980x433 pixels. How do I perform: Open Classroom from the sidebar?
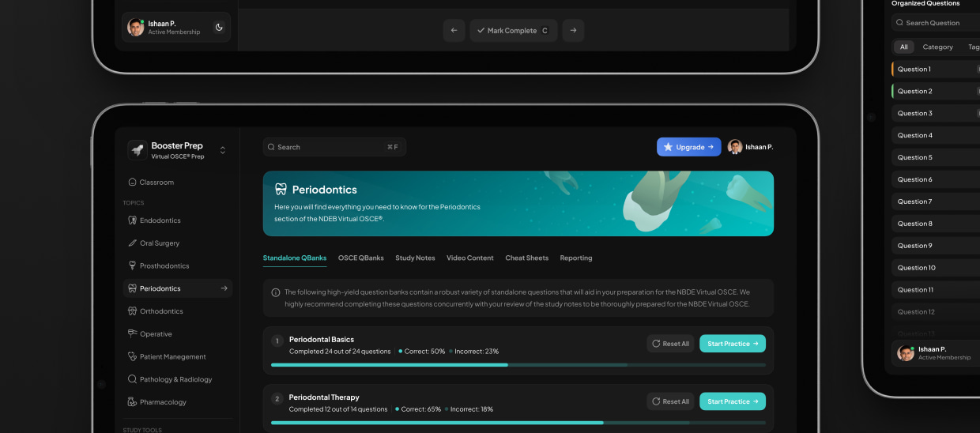(156, 183)
